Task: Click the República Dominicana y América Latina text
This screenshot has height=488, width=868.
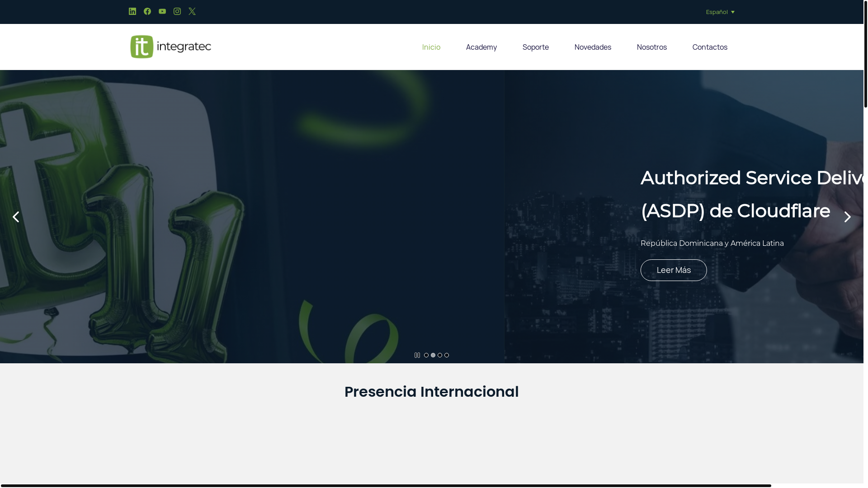Action: (712, 243)
